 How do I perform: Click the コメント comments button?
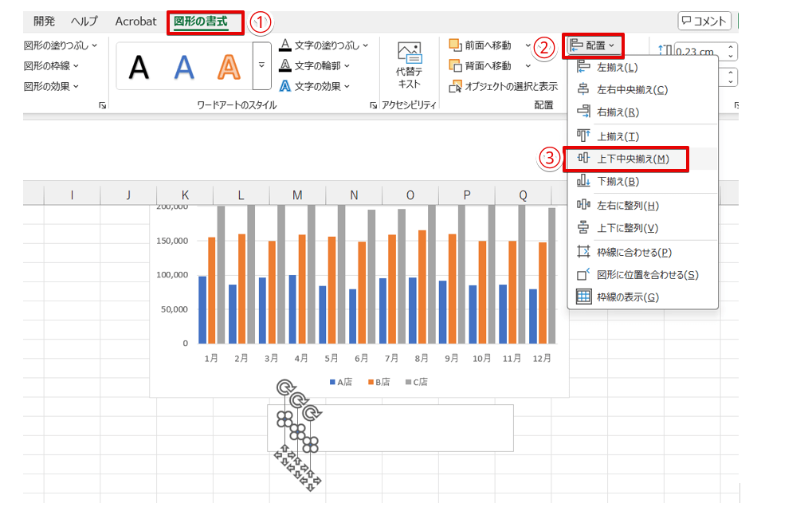tap(704, 22)
